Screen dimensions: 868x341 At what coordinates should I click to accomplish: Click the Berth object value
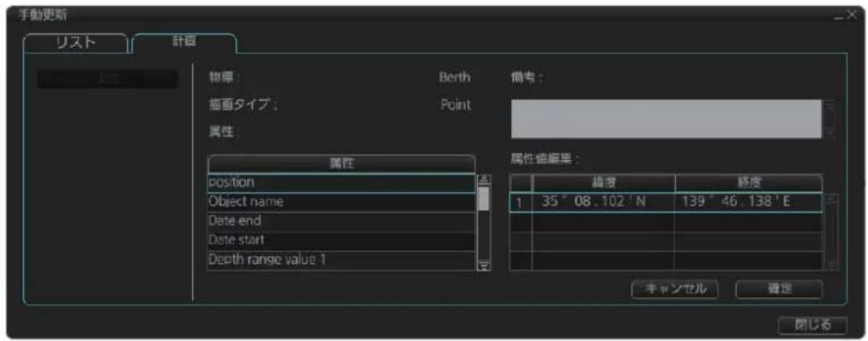click(454, 77)
